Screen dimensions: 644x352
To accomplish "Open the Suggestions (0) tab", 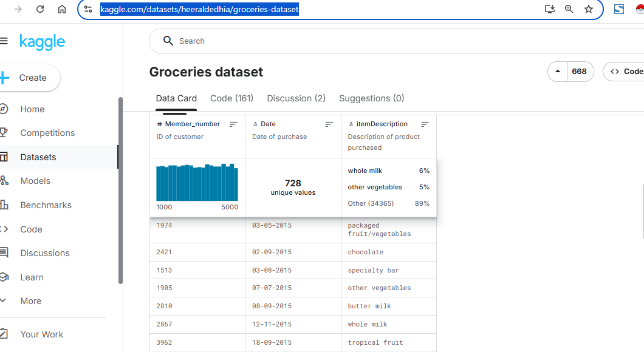I will [371, 98].
